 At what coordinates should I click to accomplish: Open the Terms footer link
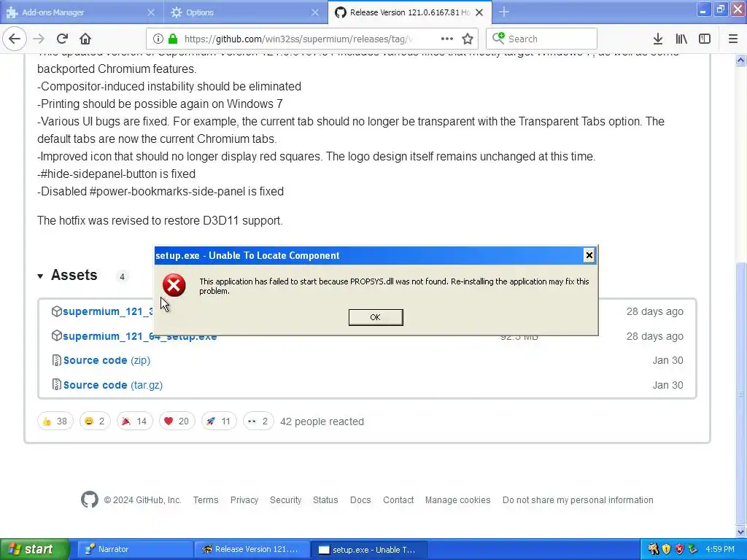coord(206,500)
